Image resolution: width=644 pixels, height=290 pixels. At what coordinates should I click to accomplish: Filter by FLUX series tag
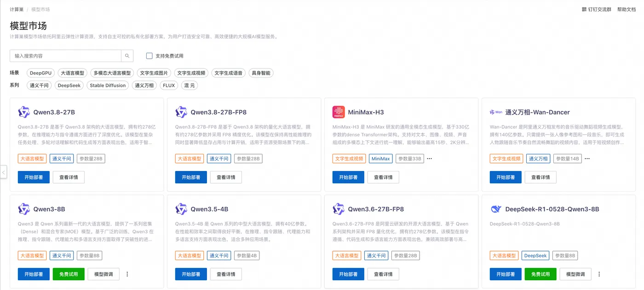[x=169, y=85]
